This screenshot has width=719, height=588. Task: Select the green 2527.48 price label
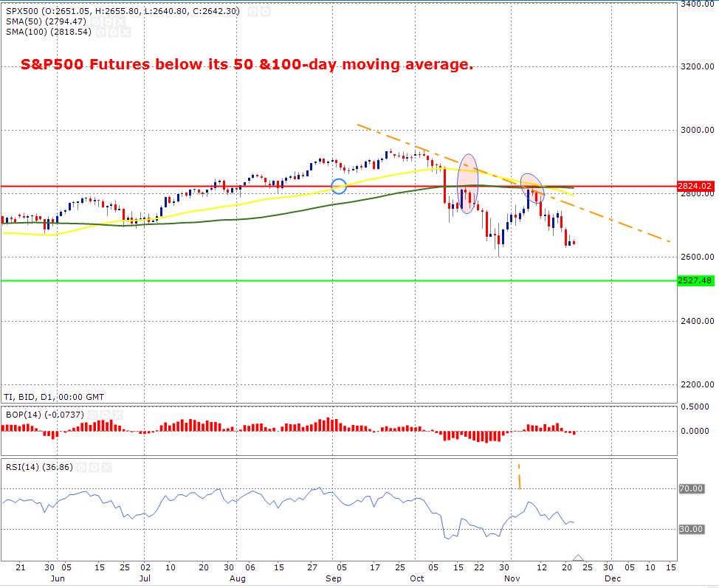pos(695,280)
